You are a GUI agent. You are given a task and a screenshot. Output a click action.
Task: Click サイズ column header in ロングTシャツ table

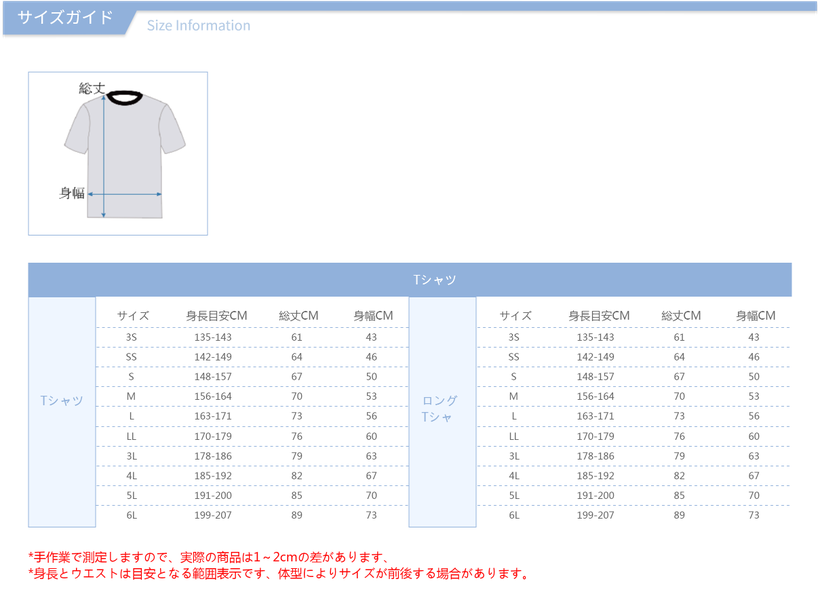516,316
